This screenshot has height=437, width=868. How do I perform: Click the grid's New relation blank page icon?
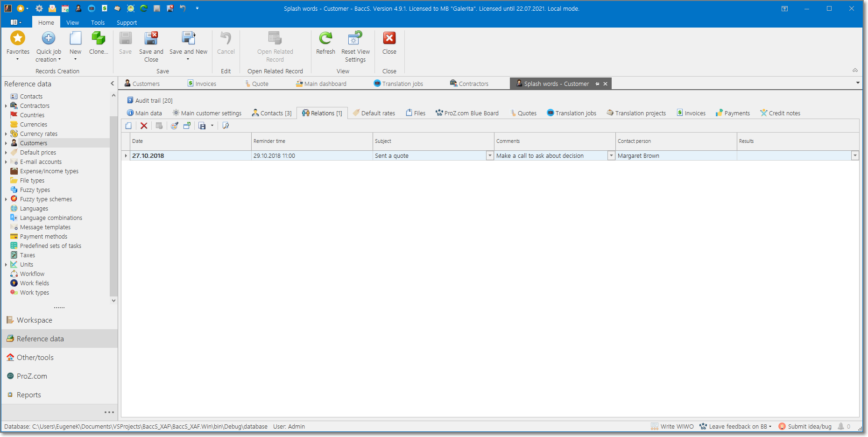point(128,126)
